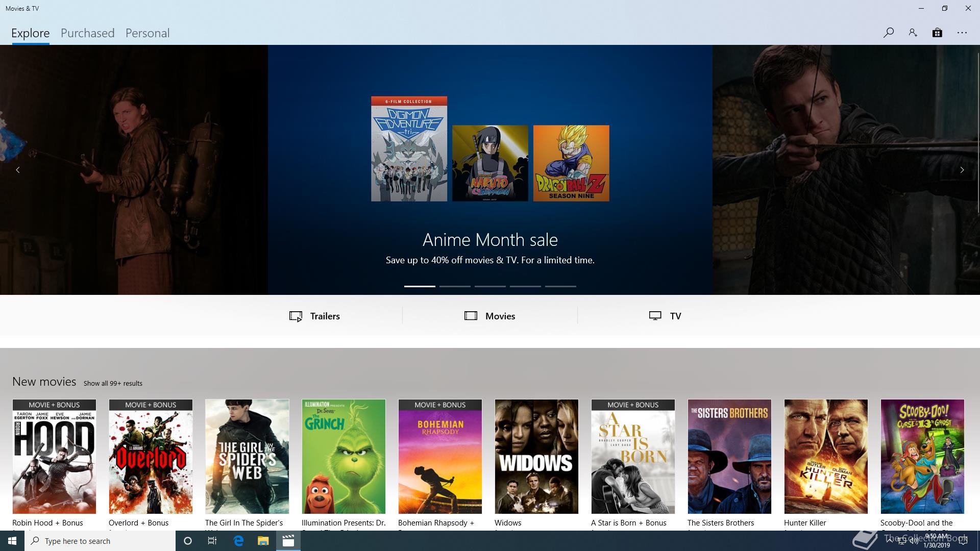Click the taskbar search box
The width and height of the screenshot is (980, 551).
coord(100,541)
